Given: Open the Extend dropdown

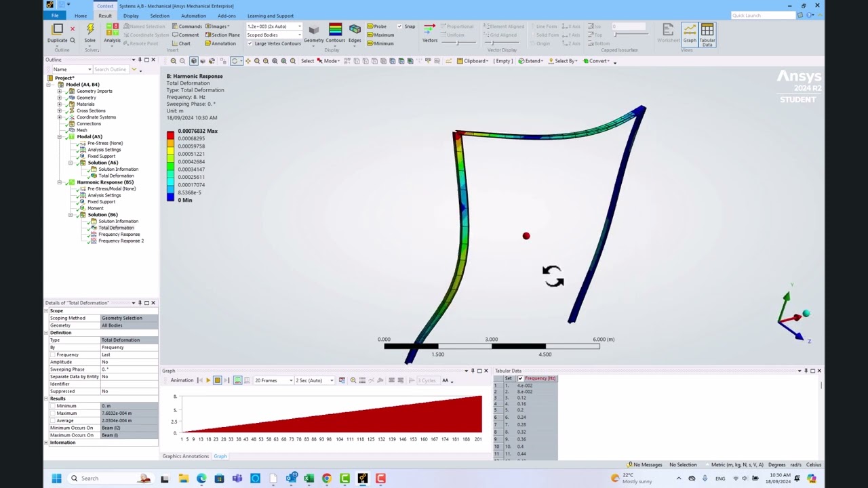Looking at the screenshot, I should (530, 61).
